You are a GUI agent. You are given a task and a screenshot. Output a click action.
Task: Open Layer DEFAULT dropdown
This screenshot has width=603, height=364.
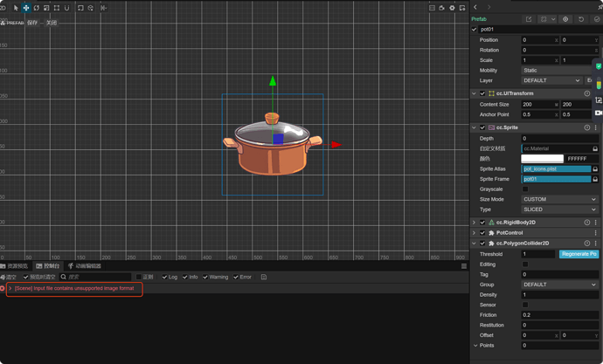pyautogui.click(x=551, y=80)
